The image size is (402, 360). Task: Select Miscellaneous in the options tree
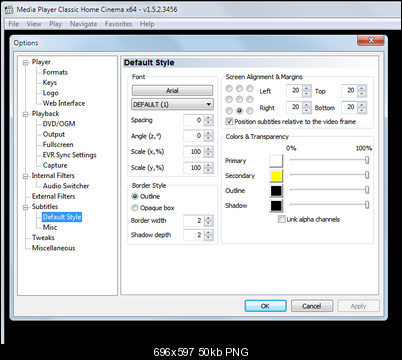tap(53, 248)
